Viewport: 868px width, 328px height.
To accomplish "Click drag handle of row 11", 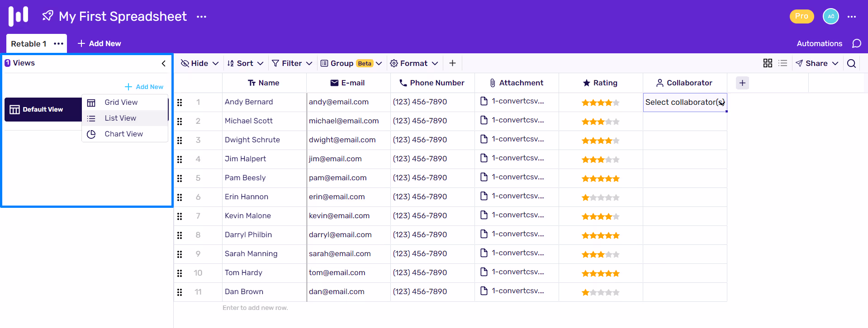I will (180, 292).
